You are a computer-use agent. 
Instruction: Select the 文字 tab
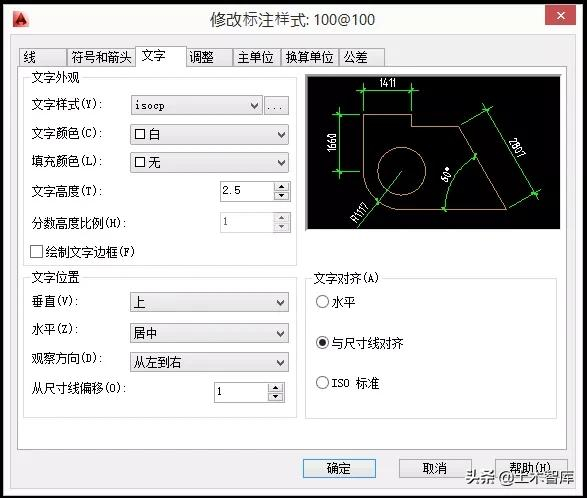[161, 56]
